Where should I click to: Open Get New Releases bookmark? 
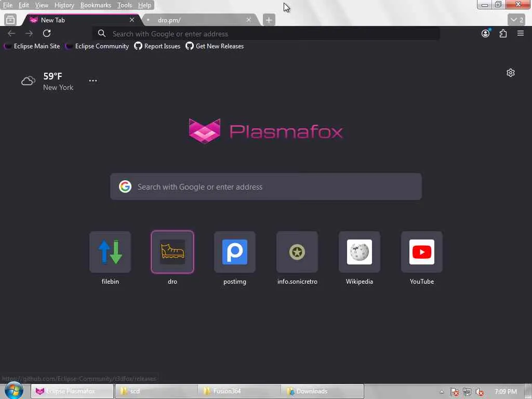(215, 46)
